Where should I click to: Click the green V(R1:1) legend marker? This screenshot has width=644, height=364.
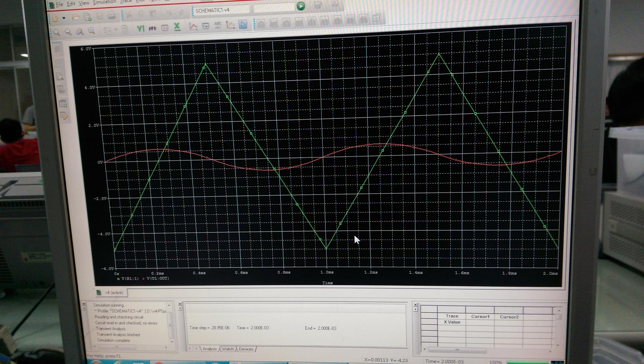point(119,279)
